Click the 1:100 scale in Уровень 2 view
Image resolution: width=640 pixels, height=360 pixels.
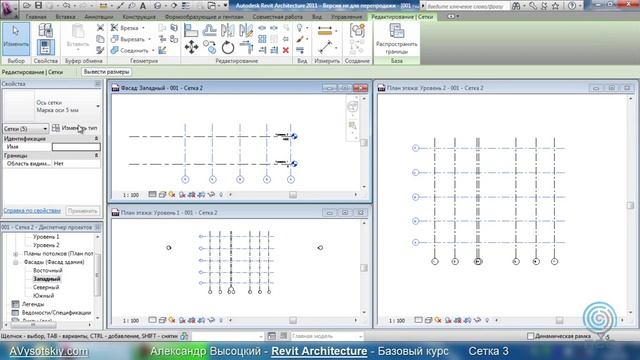pos(397,320)
